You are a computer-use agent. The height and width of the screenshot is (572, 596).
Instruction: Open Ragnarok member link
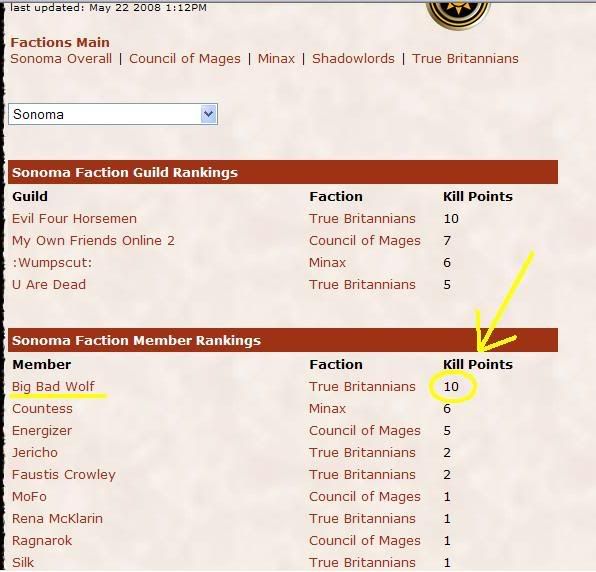(x=42, y=541)
